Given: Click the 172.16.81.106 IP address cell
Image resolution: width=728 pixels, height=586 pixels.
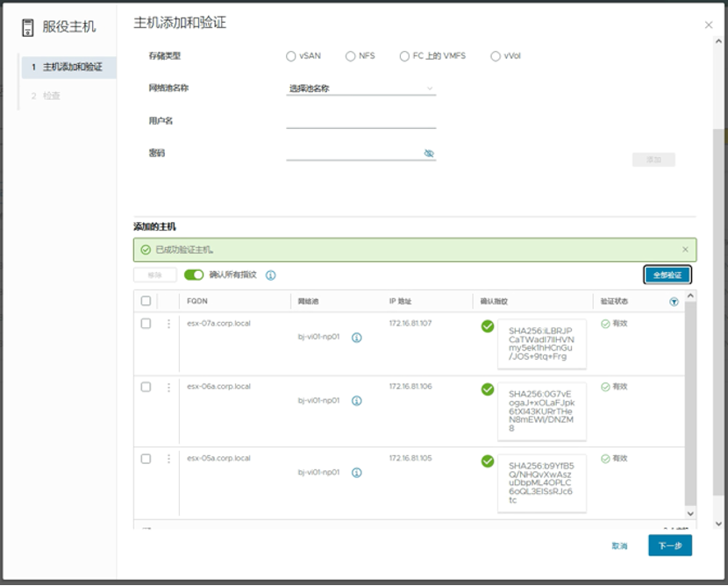Looking at the screenshot, I should tap(410, 386).
